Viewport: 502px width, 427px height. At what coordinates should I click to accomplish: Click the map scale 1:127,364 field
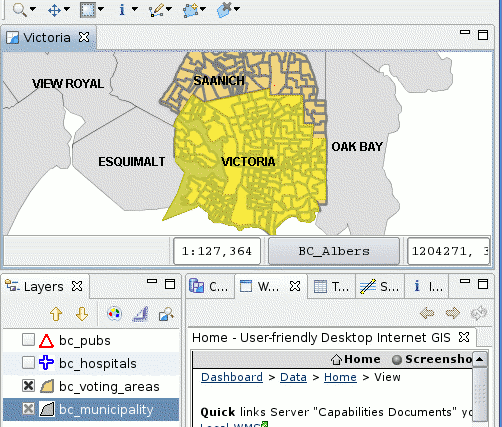click(x=217, y=251)
